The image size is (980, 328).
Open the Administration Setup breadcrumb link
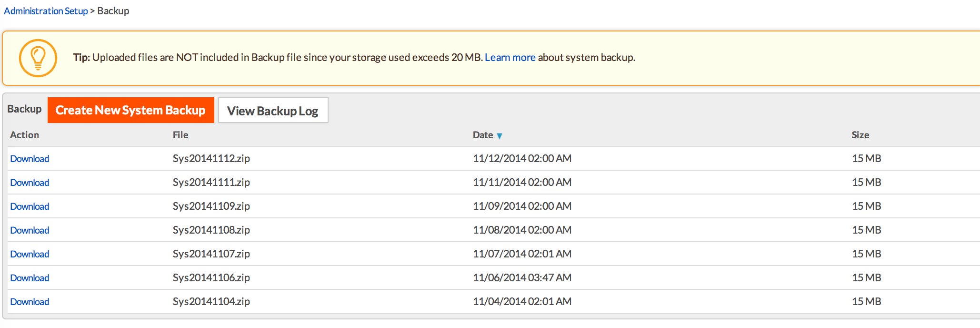tap(46, 11)
